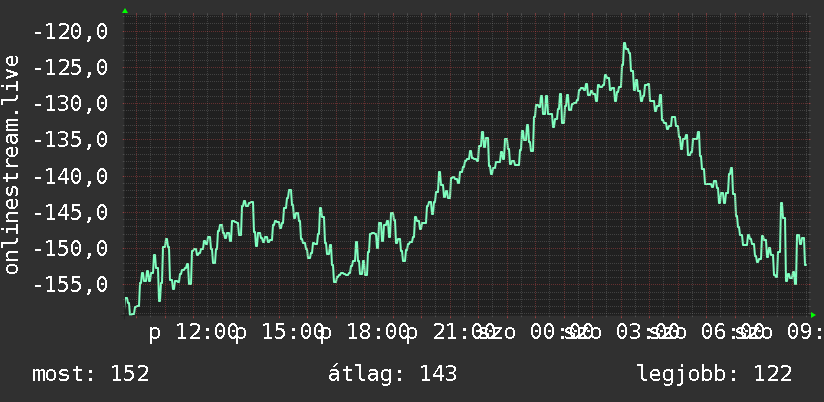Click the '-155,0' y-axis label
824x402 pixels.
point(70,284)
